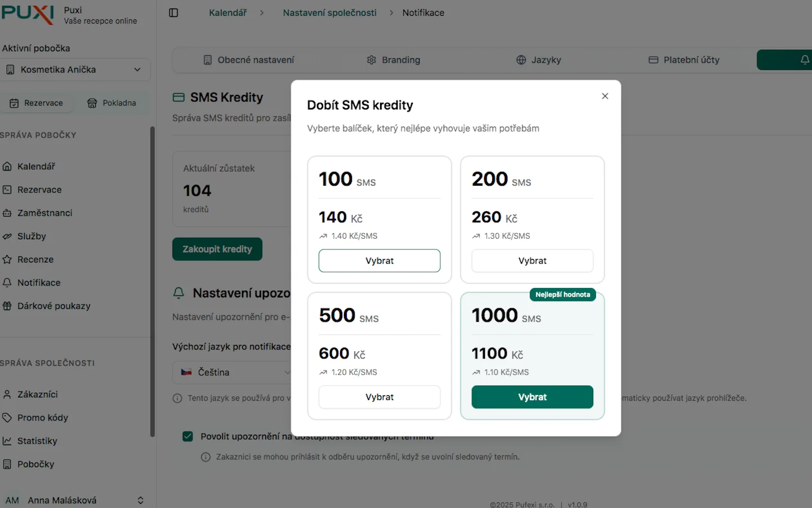
Task: Choose the 100 SMS package Vybrat button
Action: coord(379,261)
